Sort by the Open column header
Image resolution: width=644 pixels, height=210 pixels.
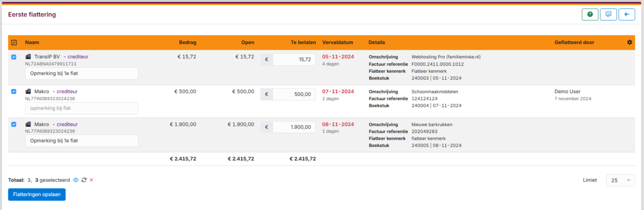click(248, 42)
